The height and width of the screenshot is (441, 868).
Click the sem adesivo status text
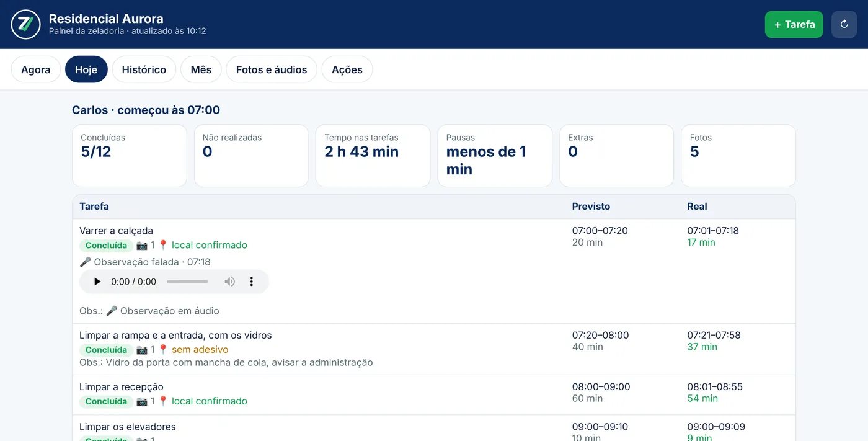pyautogui.click(x=200, y=350)
